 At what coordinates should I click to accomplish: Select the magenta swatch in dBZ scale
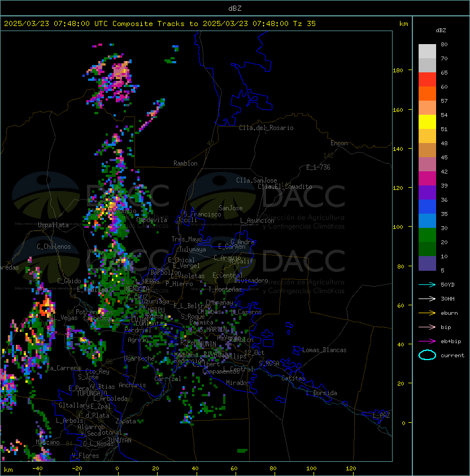(x=427, y=178)
